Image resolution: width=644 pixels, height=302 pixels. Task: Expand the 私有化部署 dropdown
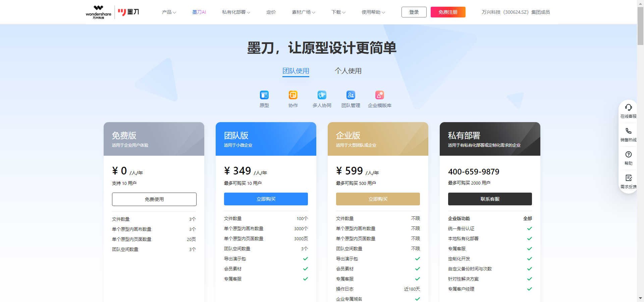(236, 12)
